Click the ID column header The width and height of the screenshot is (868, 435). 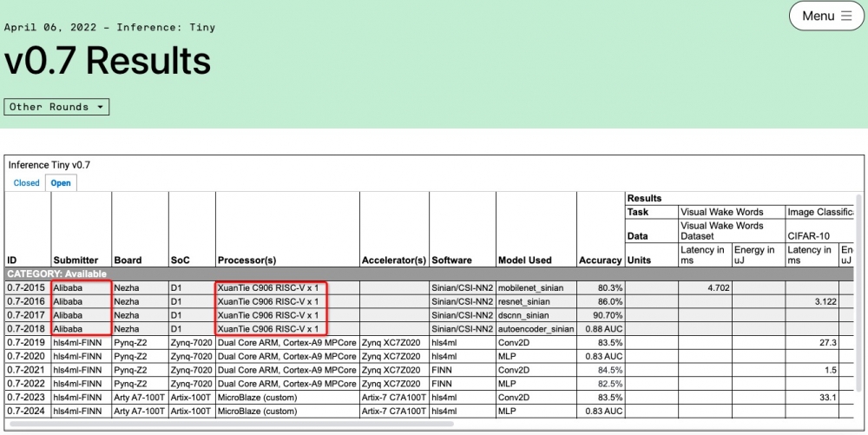click(12, 260)
